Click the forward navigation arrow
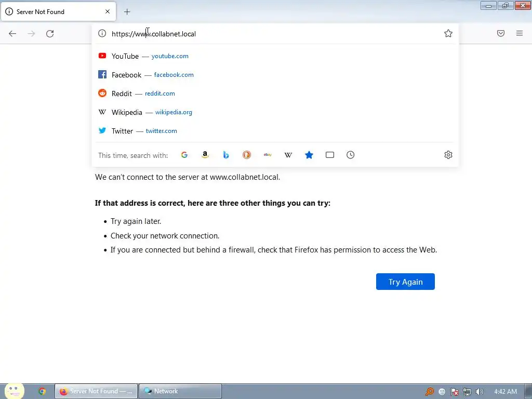The image size is (532, 399). [x=31, y=34]
